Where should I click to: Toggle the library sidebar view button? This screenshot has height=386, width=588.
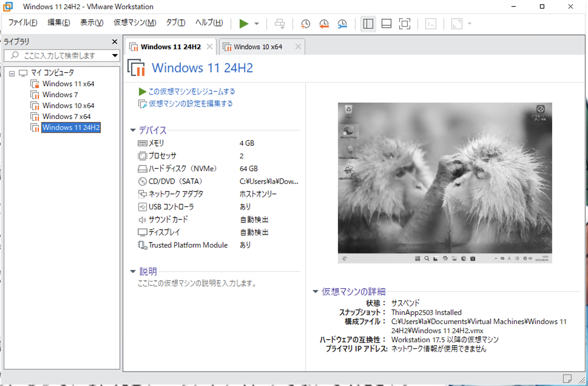pos(368,24)
